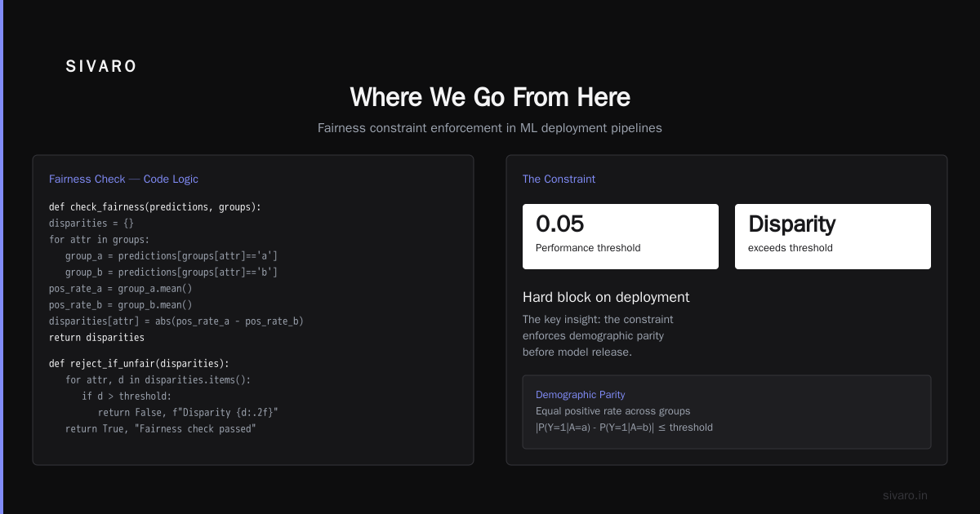Click the 'def check_fairness(predictions, groups):' line
Viewport: 980px width, 514px height.
click(155, 207)
